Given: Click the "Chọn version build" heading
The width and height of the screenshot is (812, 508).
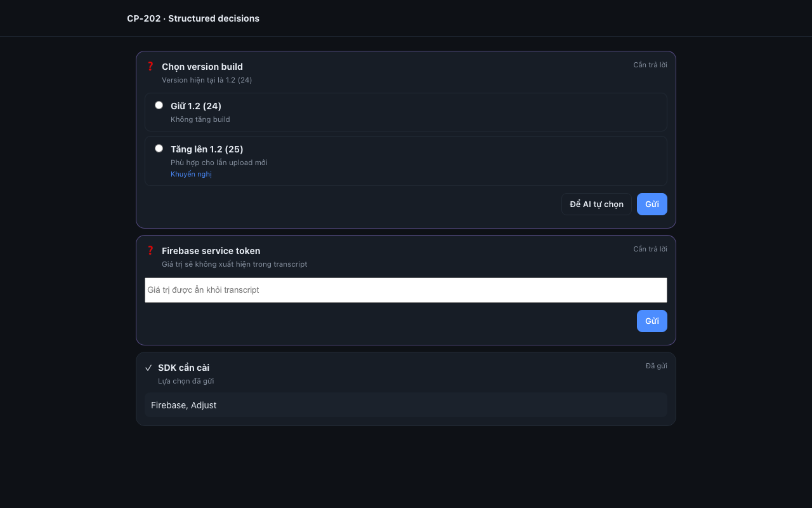Looking at the screenshot, I should (202, 67).
